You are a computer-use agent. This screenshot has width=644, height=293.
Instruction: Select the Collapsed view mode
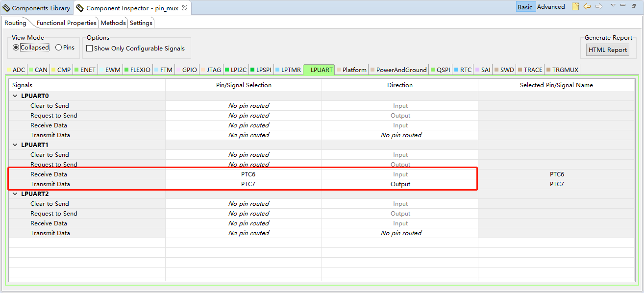point(31,48)
